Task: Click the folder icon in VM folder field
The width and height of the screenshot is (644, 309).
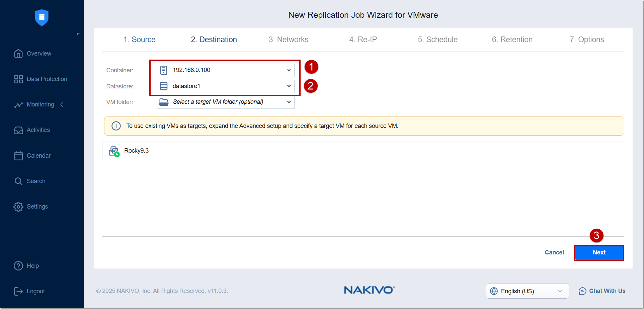Action: (164, 102)
